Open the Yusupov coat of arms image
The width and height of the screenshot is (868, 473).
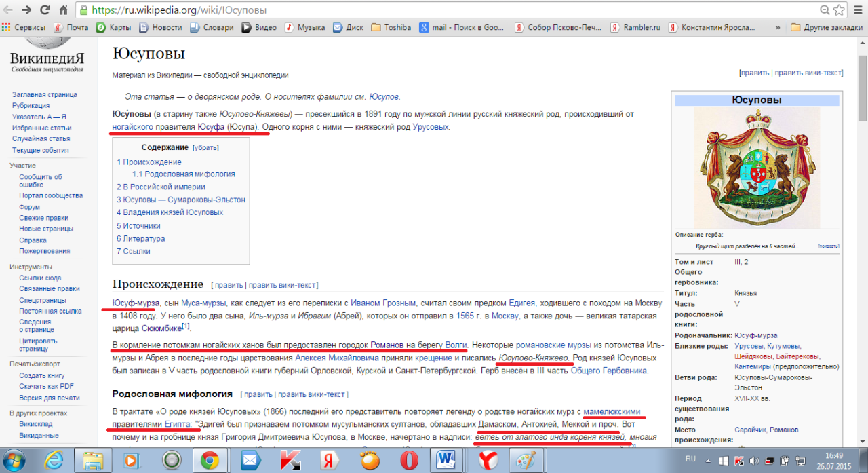click(x=757, y=167)
